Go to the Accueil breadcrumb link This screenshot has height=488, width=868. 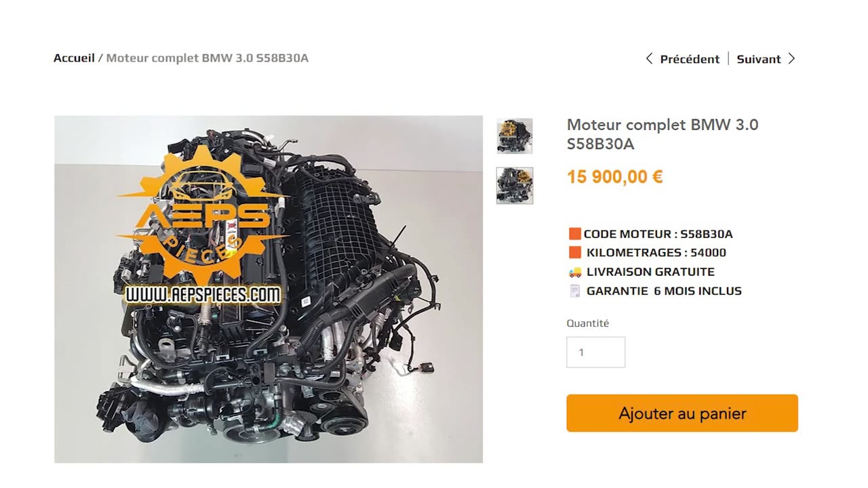pyautogui.click(x=74, y=58)
